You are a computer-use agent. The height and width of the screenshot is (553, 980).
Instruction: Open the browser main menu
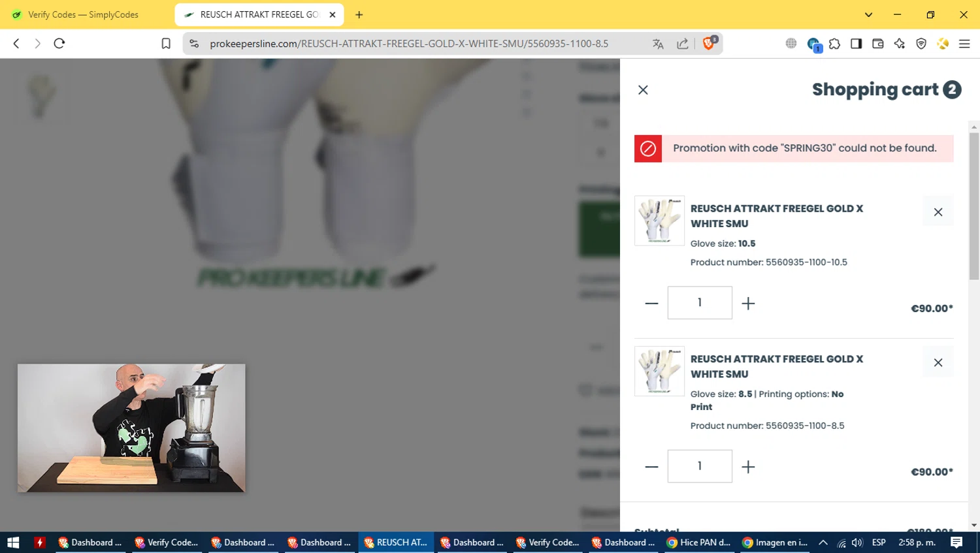click(964, 44)
